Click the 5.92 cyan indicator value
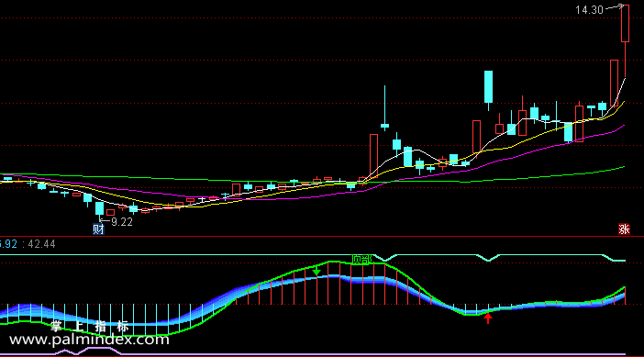 point(8,244)
